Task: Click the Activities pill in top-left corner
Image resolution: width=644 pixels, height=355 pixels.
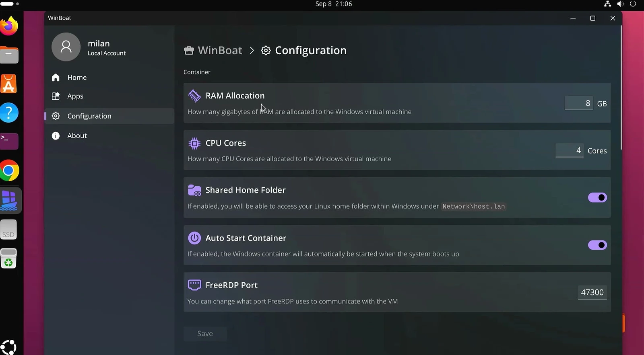Action: (7, 4)
